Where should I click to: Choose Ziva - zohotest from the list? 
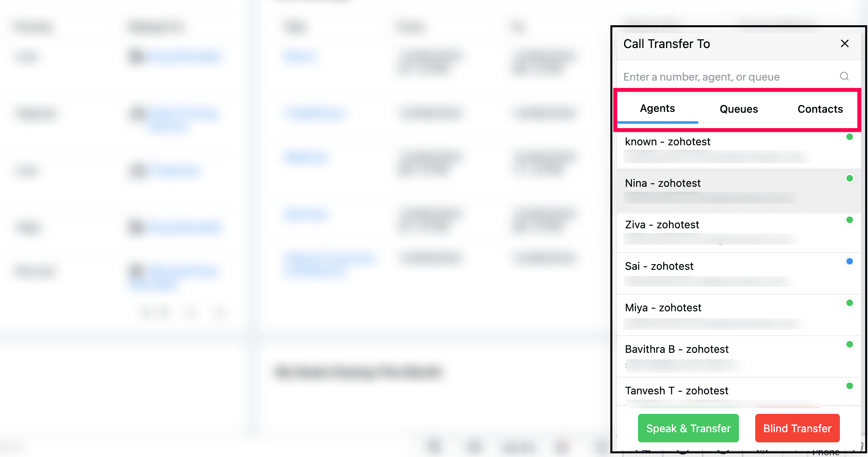point(739,232)
